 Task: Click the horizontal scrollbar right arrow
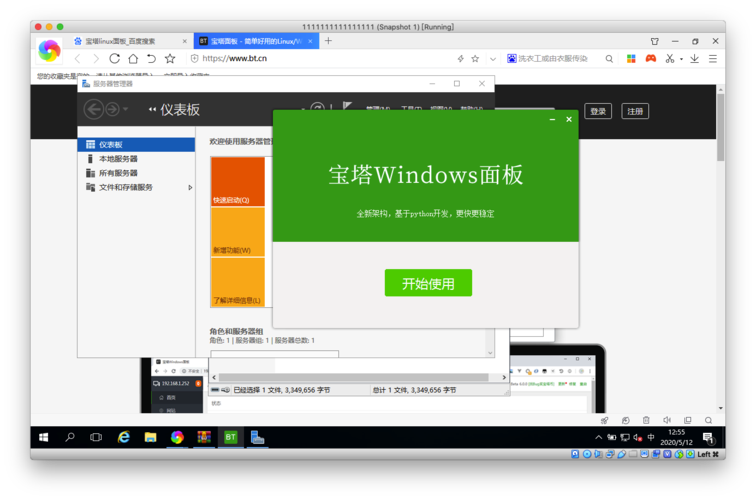[504, 378]
